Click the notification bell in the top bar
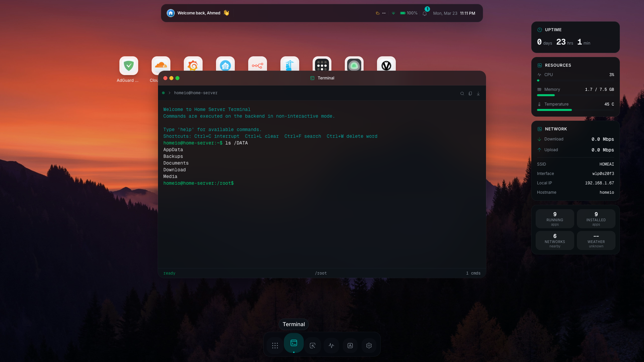The height and width of the screenshot is (362, 644). pos(424,13)
